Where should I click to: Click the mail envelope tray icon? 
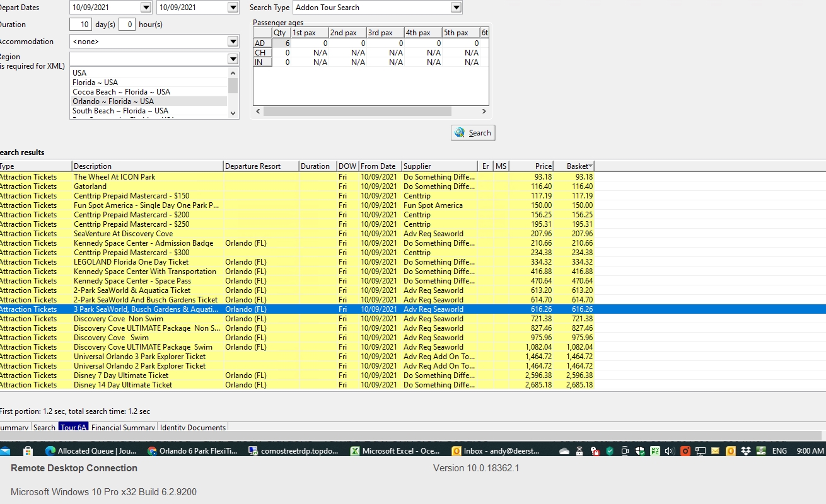(716, 451)
